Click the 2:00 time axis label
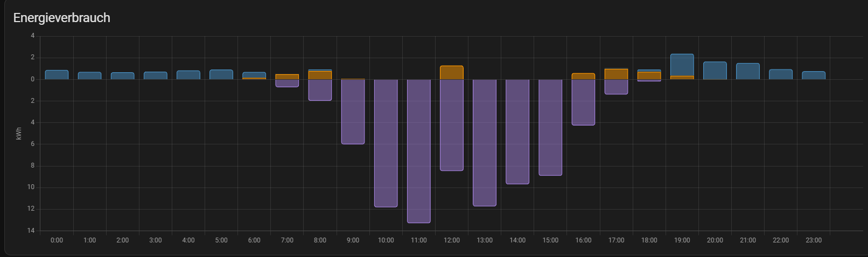 pyautogui.click(x=122, y=240)
